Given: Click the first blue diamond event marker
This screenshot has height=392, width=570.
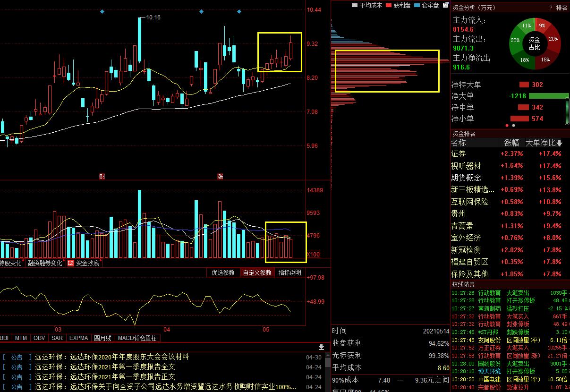Looking at the screenshot, I should coord(102,11).
